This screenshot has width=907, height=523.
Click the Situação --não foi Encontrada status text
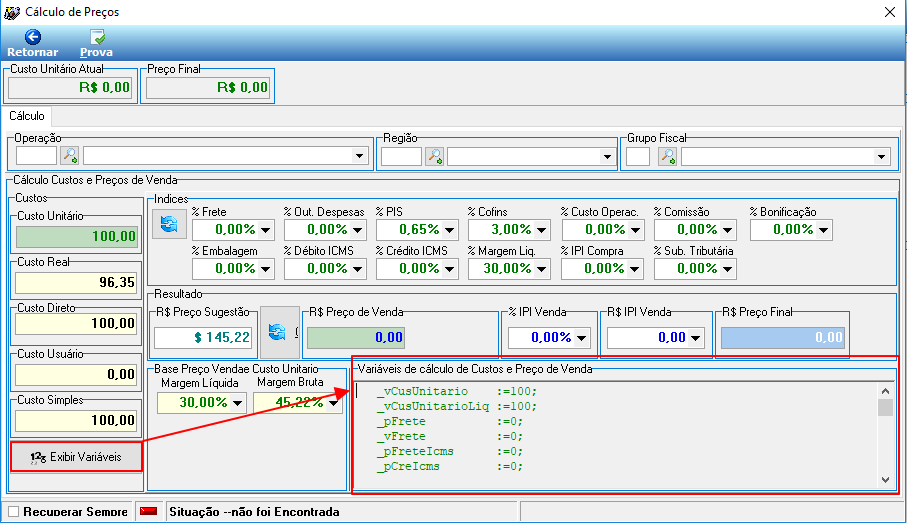pyautogui.click(x=255, y=512)
